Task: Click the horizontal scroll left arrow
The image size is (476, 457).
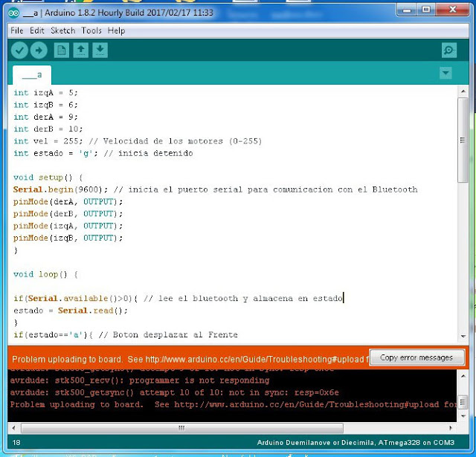Action: [x=13, y=428]
